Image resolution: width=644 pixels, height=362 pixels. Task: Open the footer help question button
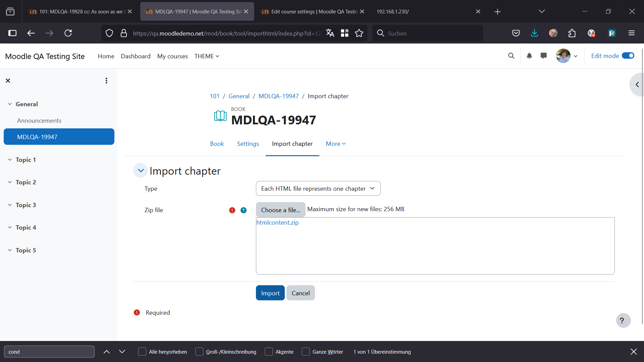point(623,320)
